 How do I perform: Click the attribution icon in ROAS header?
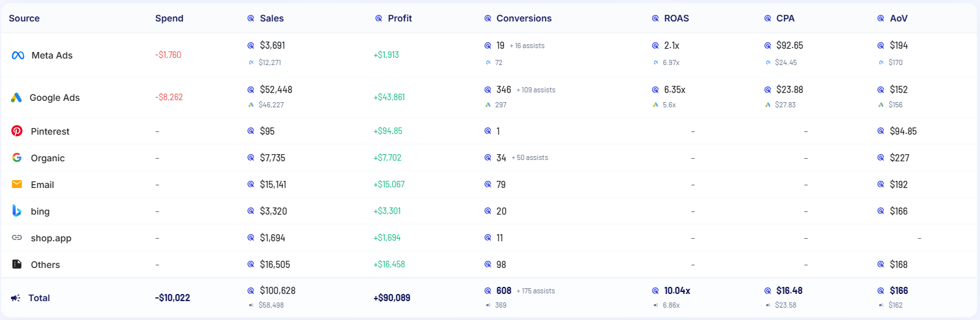655,19
